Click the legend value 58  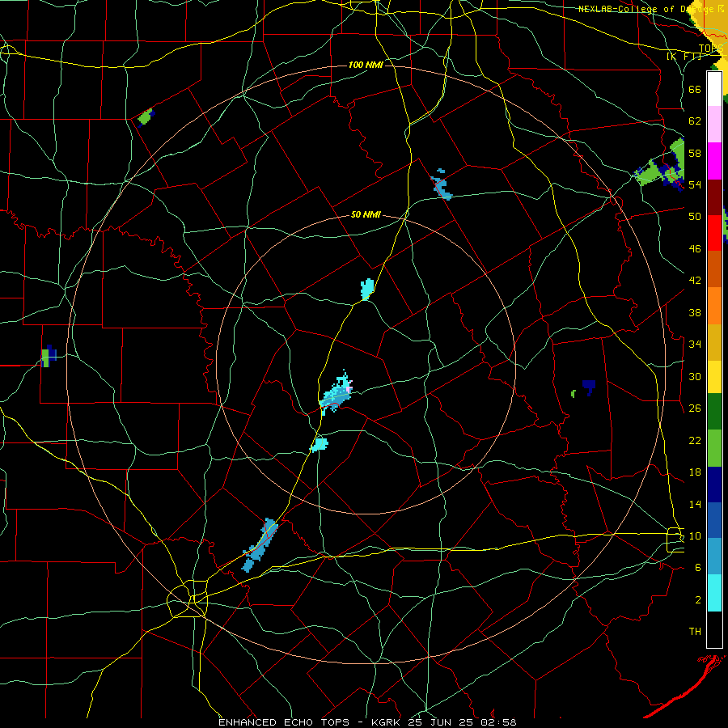[695, 153]
